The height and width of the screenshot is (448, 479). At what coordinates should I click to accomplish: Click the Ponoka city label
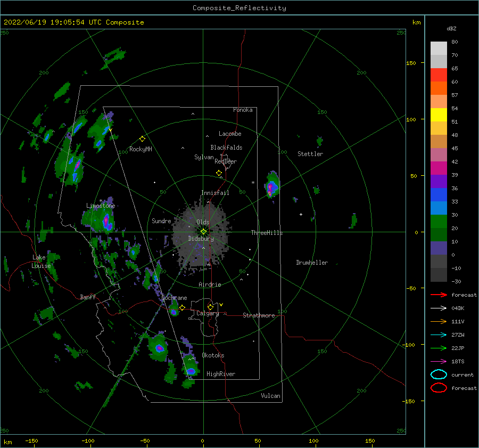243,110
